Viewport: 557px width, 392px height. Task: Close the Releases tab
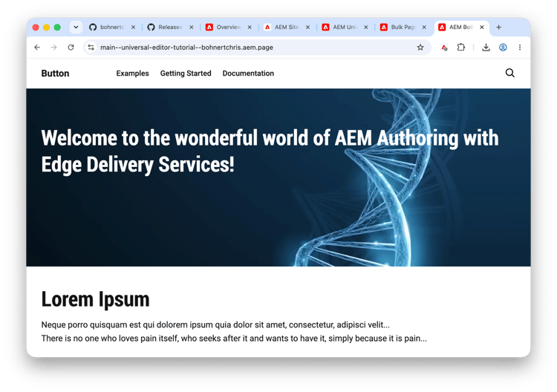click(x=192, y=27)
